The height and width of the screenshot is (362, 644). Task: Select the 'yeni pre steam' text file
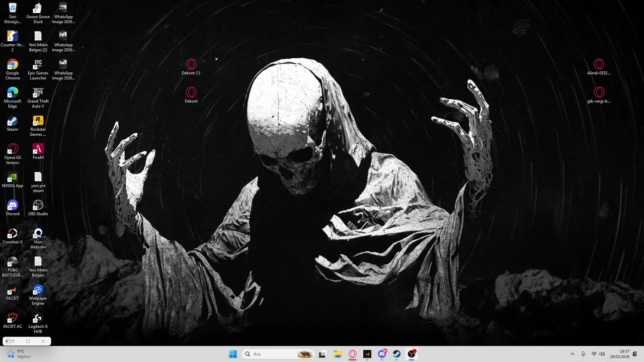click(x=38, y=182)
